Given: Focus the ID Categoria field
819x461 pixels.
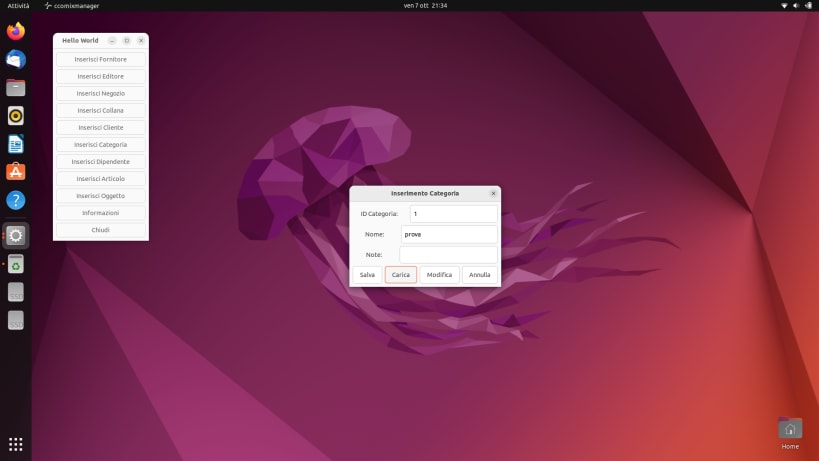Looking at the screenshot, I should point(453,214).
